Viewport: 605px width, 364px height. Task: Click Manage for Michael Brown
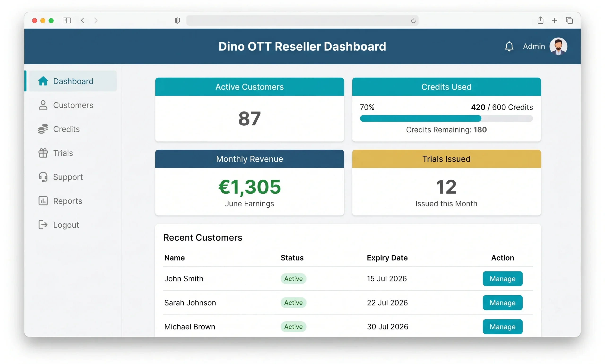click(502, 327)
